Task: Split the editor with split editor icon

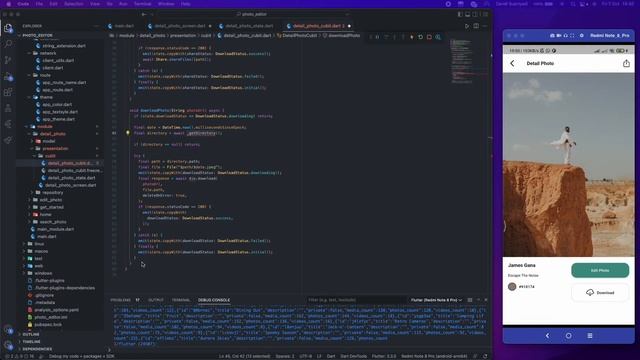Action: pos(476,26)
